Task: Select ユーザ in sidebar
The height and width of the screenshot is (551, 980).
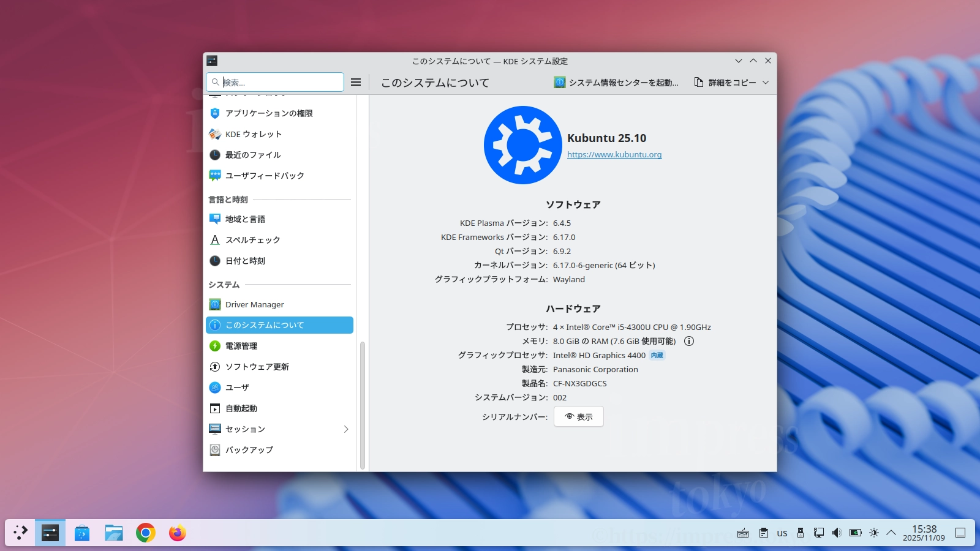Action: (279, 388)
